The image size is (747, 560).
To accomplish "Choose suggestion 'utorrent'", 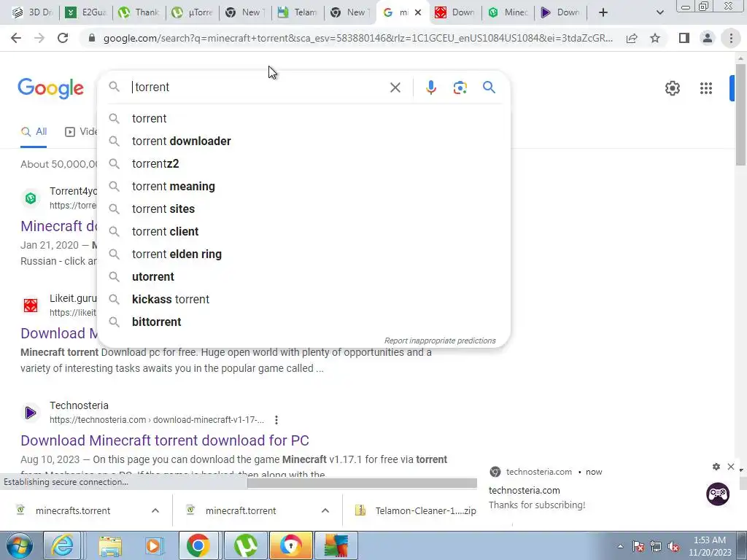I will pos(303,276).
